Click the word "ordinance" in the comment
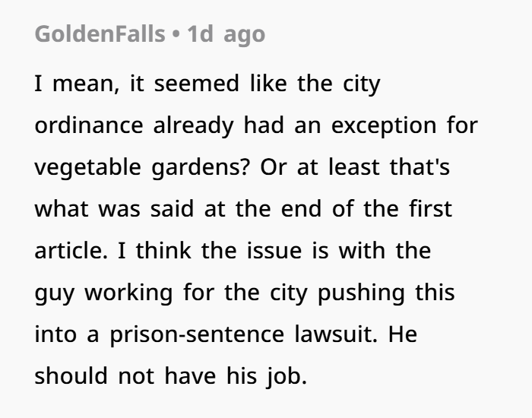Screen dimensions: 532x418 [89, 125]
